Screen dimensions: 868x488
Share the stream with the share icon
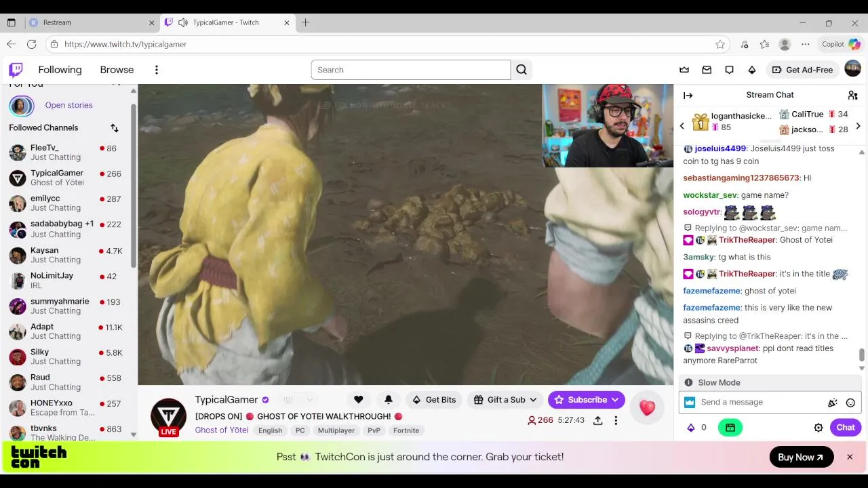click(597, 420)
